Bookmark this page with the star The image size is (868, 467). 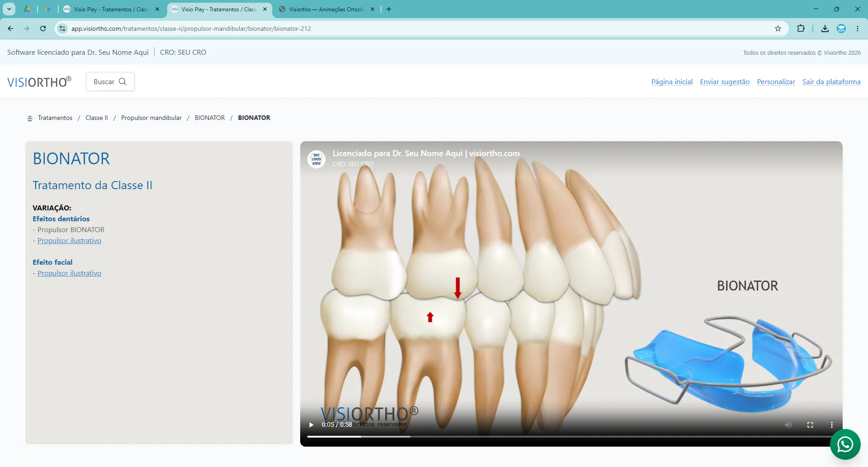pos(778,29)
